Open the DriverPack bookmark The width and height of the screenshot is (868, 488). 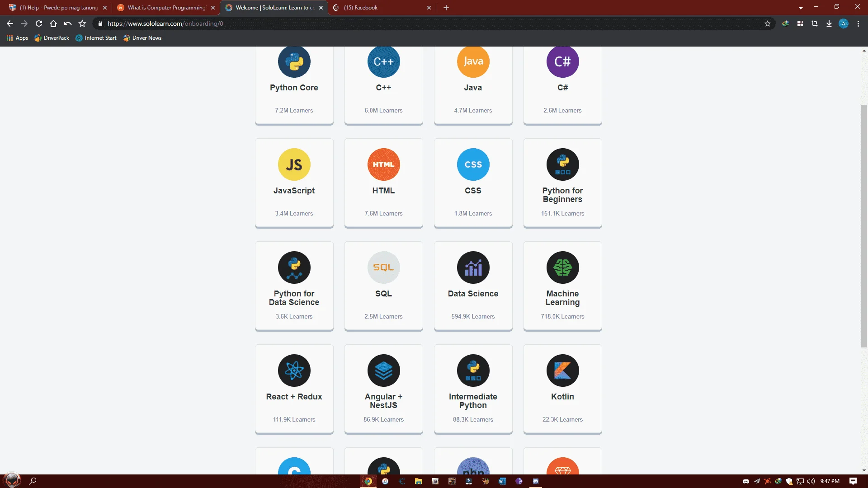coord(52,38)
